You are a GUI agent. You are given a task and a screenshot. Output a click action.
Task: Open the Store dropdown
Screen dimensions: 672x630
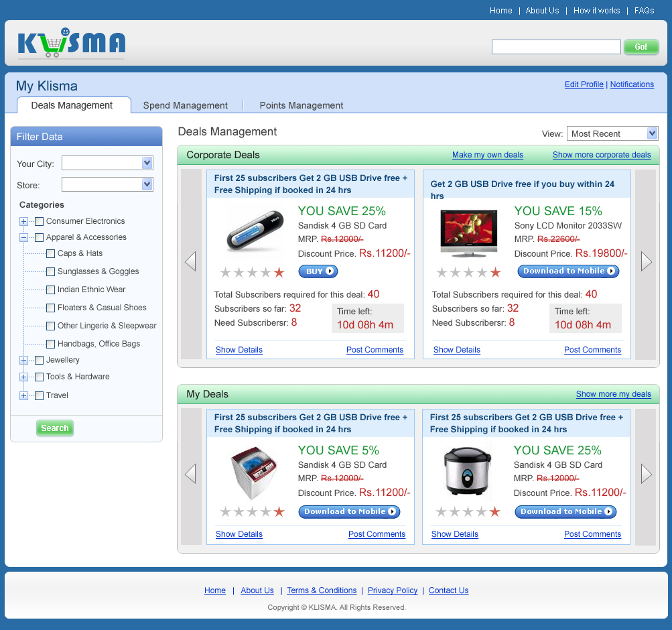coord(108,184)
